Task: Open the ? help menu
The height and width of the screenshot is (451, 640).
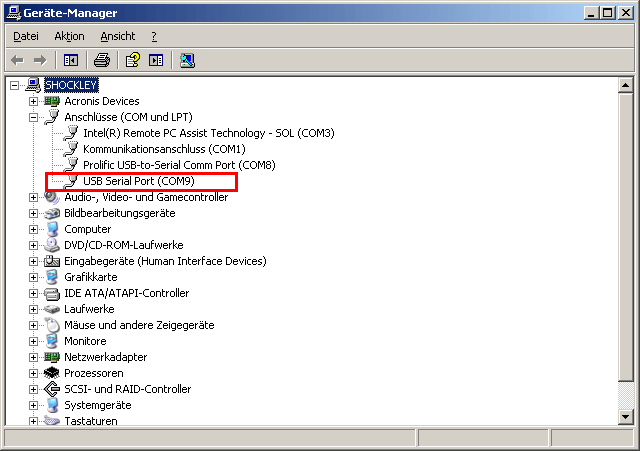Action: click(x=154, y=36)
